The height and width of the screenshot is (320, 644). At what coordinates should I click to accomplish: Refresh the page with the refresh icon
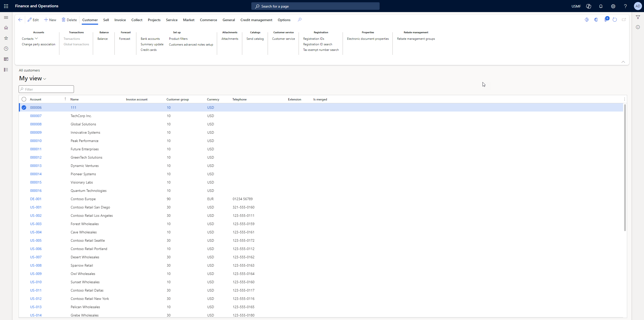[x=615, y=20]
